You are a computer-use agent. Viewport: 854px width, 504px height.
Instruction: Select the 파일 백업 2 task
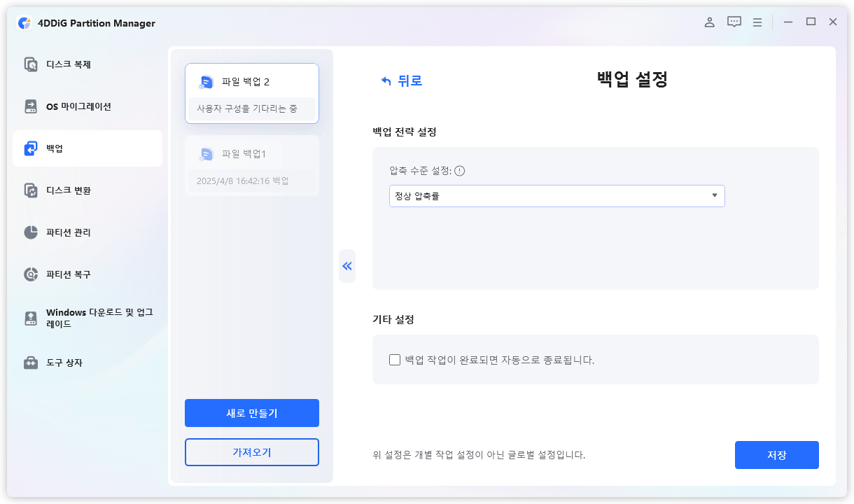point(252,92)
